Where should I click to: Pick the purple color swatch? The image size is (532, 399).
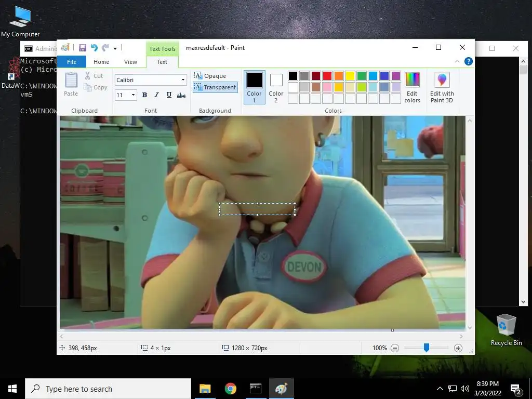[x=395, y=76]
